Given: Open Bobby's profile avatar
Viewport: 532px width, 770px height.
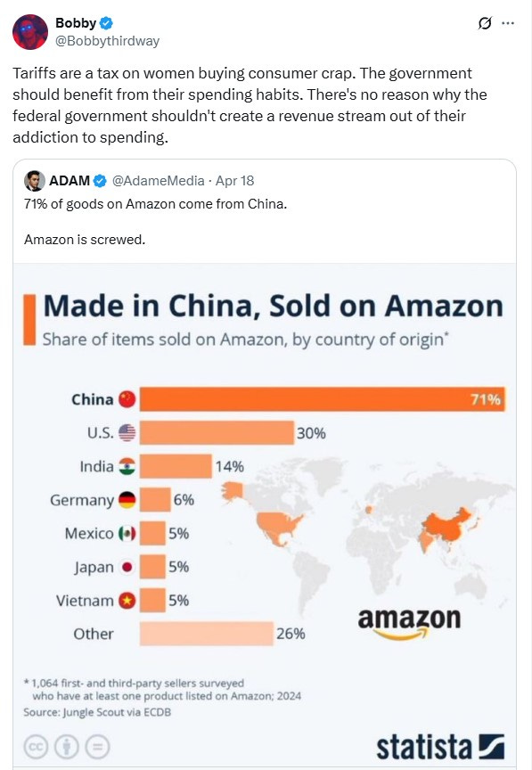Looking at the screenshot, I should coord(30,32).
